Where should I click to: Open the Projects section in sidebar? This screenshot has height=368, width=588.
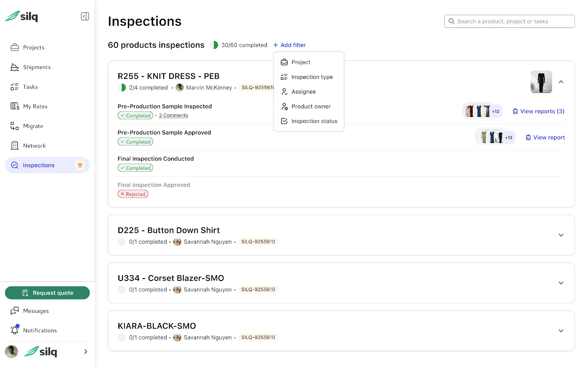coord(33,47)
